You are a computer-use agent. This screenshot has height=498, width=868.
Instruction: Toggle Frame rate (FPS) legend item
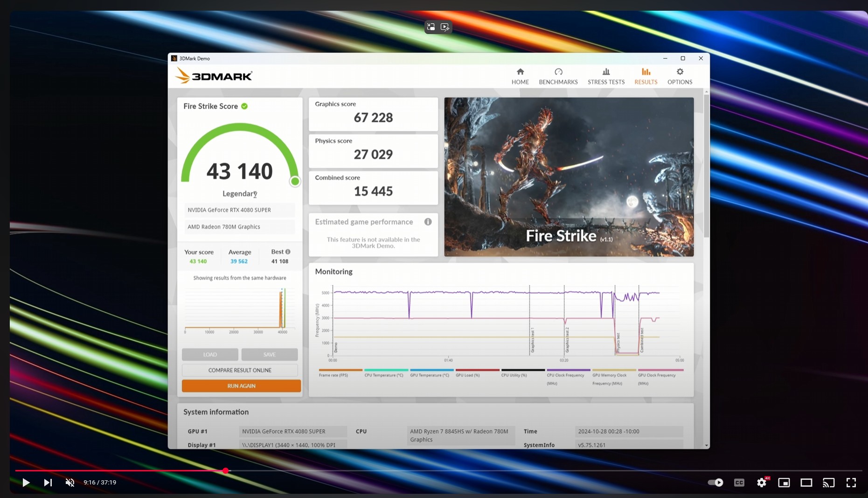(x=340, y=373)
